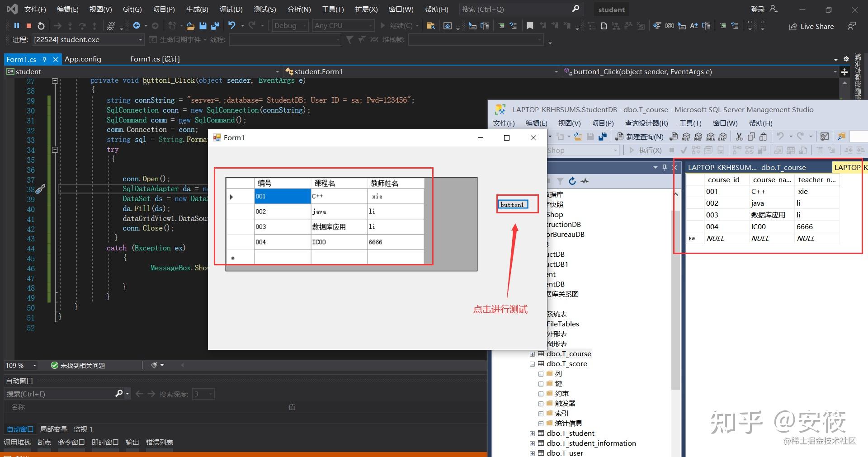Screen dimensions: 868x457
Task: Click the Save All icon in Visual Studio toolbar
Action: point(216,25)
